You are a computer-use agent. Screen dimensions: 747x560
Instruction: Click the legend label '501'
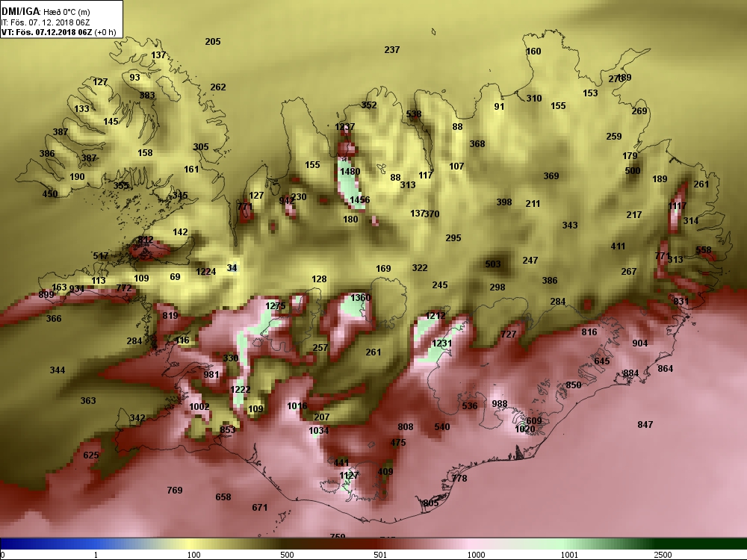[380, 555]
